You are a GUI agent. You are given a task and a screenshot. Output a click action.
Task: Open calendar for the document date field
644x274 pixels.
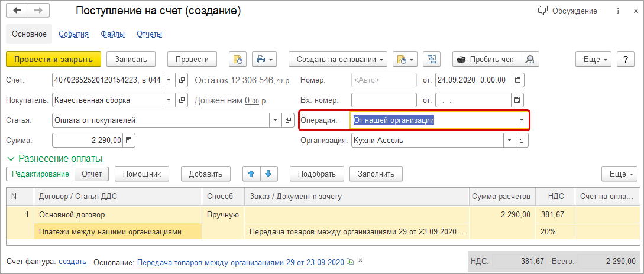(x=517, y=80)
